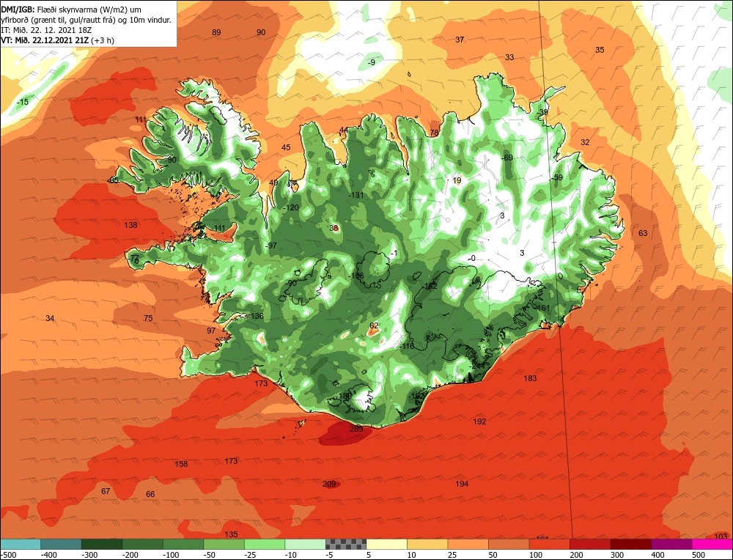Select the map value 135 near the bottom edge
733x560 pixels.
tap(232, 534)
